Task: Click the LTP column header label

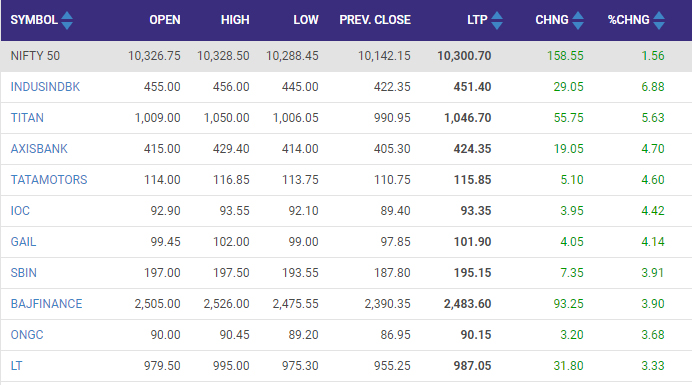Action: pyautogui.click(x=477, y=20)
